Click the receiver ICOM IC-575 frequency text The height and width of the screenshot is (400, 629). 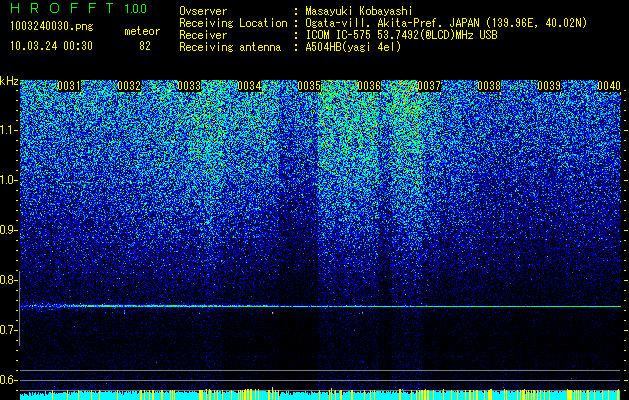pos(401,35)
